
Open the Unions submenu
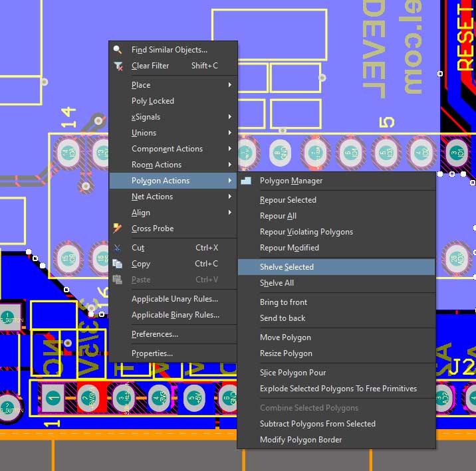click(144, 133)
